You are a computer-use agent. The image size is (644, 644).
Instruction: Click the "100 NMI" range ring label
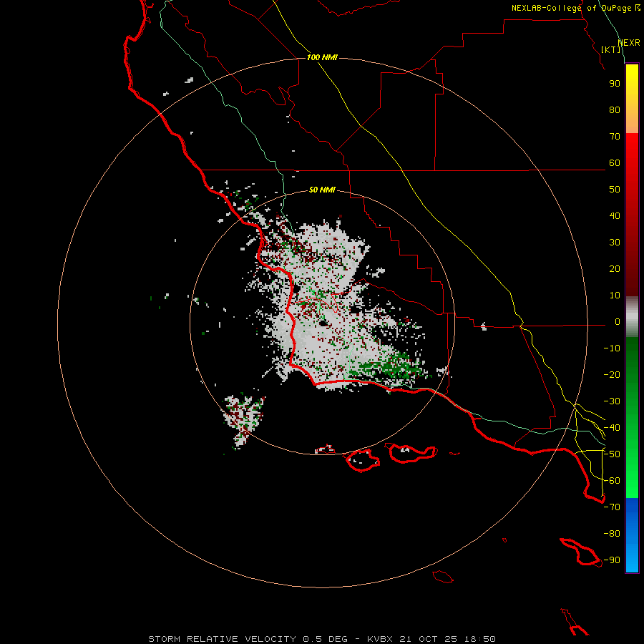(x=322, y=57)
